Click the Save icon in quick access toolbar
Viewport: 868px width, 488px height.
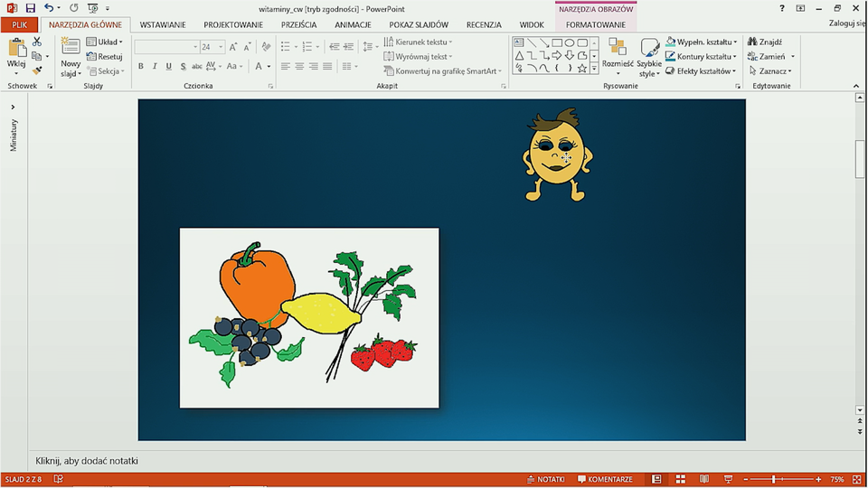coord(30,8)
